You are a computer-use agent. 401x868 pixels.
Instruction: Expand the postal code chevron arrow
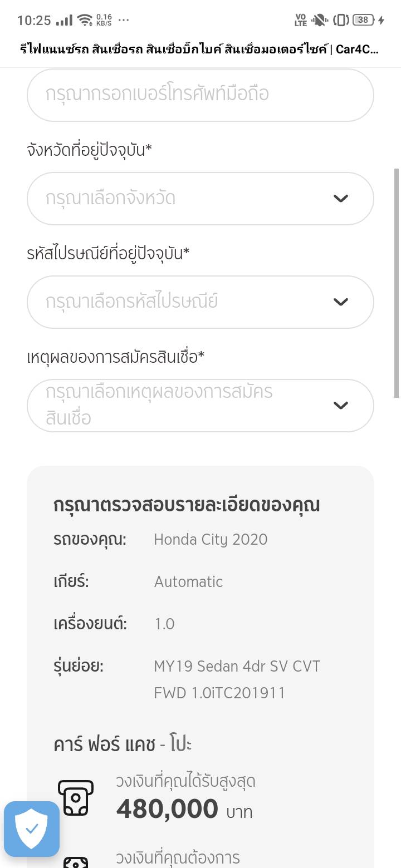pos(340,302)
